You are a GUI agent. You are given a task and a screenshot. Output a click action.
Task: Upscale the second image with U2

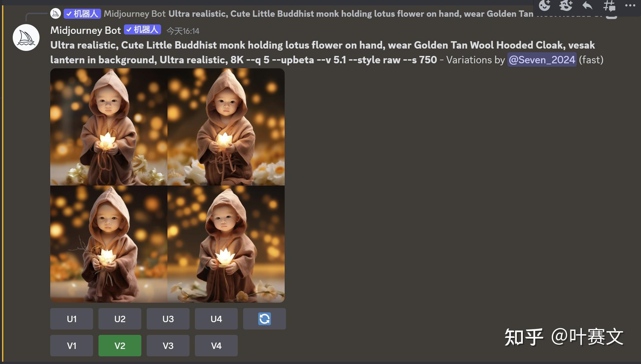click(x=120, y=319)
